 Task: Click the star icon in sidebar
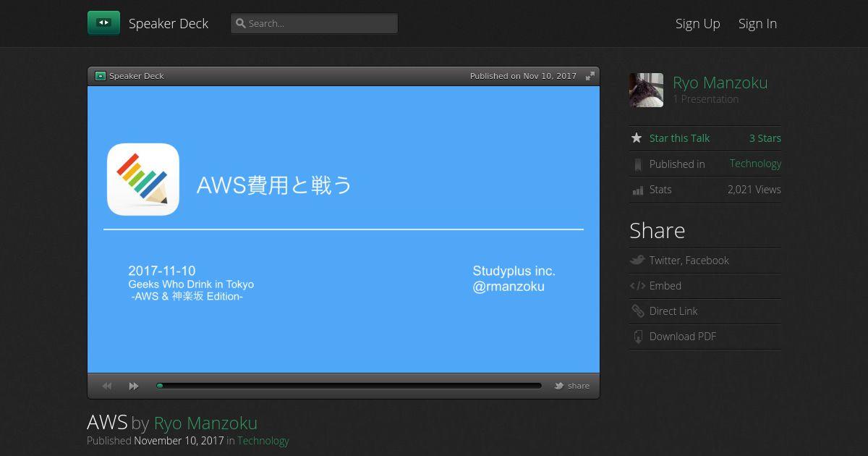[637, 138]
